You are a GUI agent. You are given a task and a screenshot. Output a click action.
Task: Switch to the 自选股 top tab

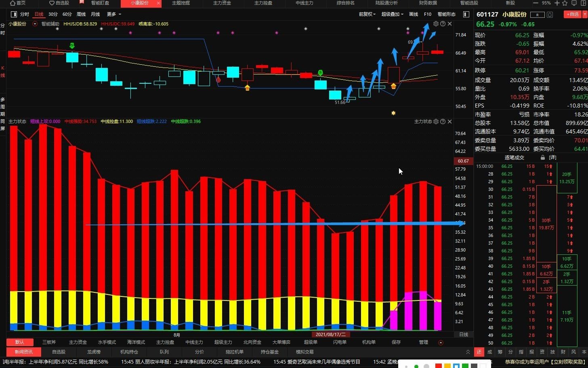pos(59,3)
